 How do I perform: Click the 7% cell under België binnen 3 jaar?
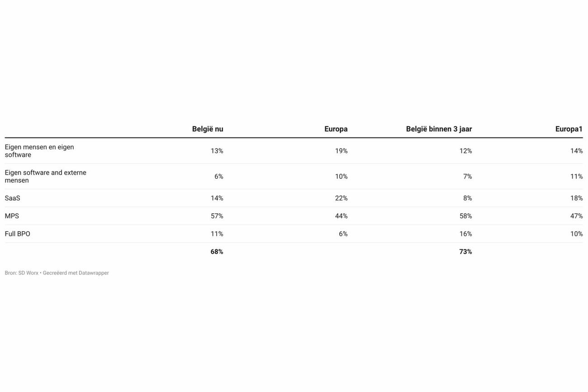point(468,177)
